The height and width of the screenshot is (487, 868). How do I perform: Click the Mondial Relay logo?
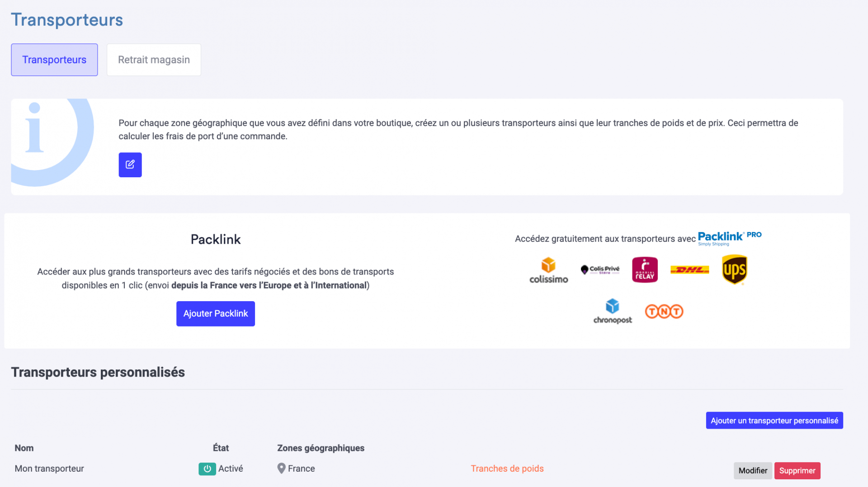point(645,270)
